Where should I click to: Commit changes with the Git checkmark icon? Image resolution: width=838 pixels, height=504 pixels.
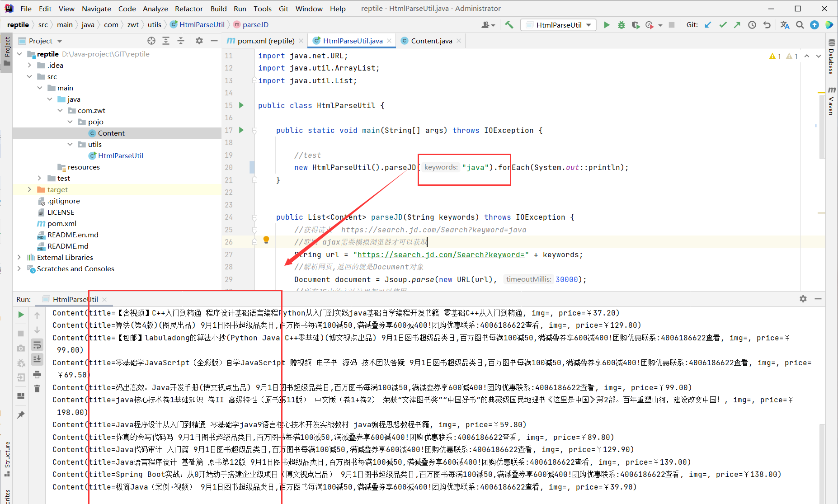723,25
